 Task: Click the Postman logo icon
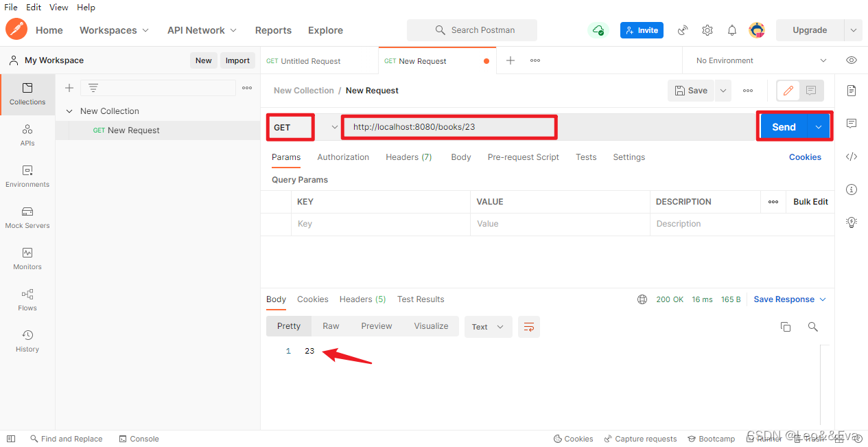16,30
